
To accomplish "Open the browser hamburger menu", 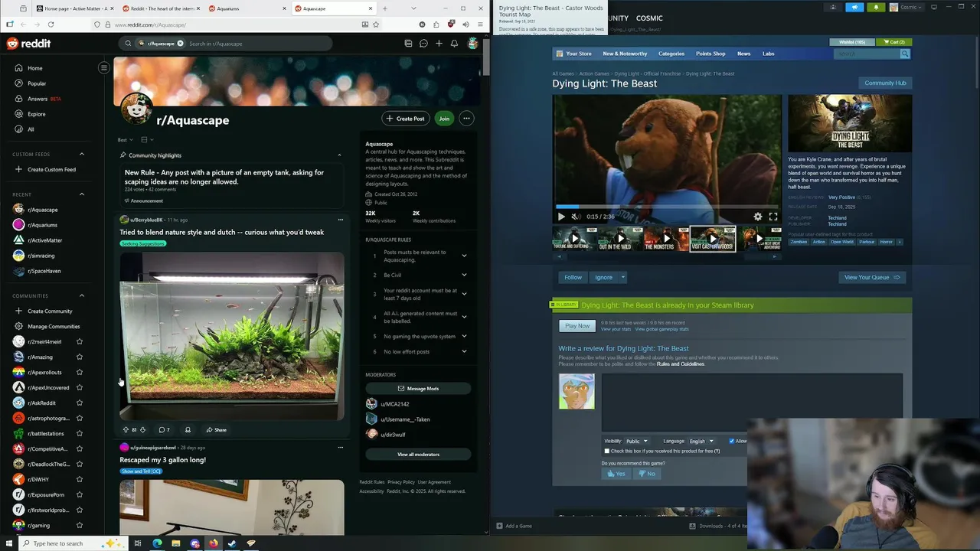I will pos(479,24).
